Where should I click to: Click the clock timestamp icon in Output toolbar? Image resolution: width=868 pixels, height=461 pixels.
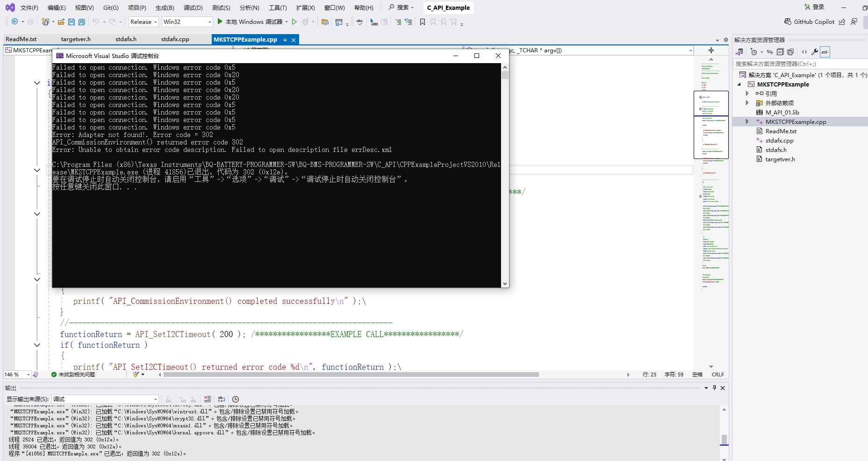(236, 399)
